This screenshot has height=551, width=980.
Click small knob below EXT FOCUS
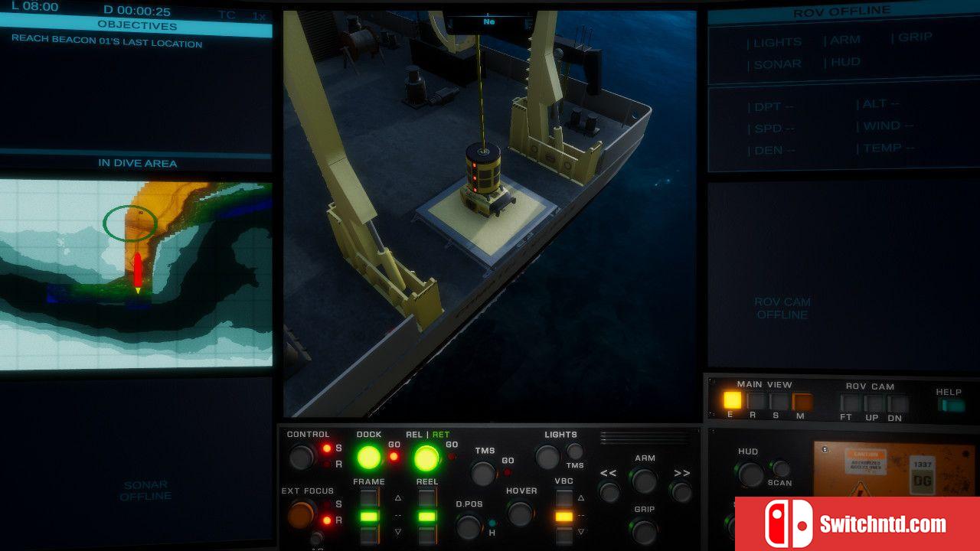point(316,539)
